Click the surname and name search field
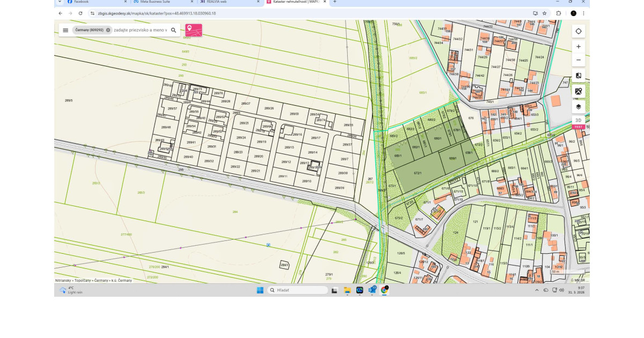 [140, 31]
